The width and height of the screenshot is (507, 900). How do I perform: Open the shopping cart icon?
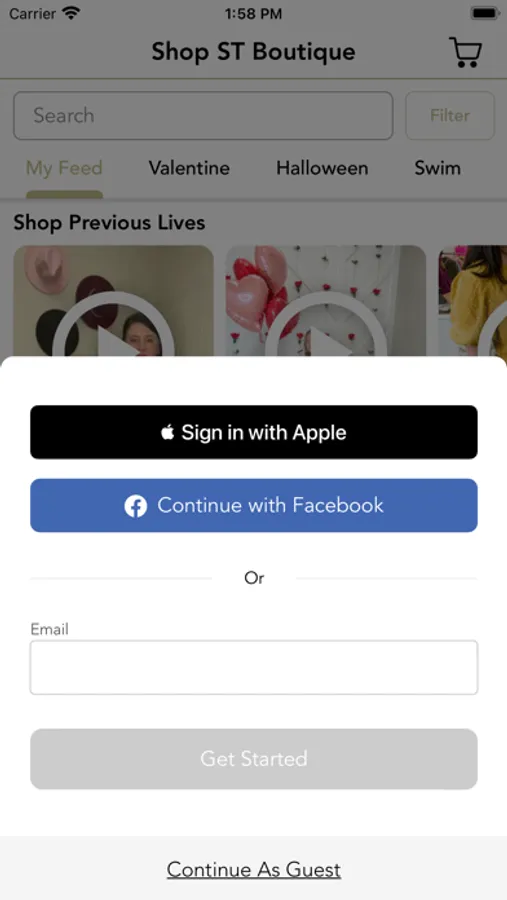[x=465, y=52]
